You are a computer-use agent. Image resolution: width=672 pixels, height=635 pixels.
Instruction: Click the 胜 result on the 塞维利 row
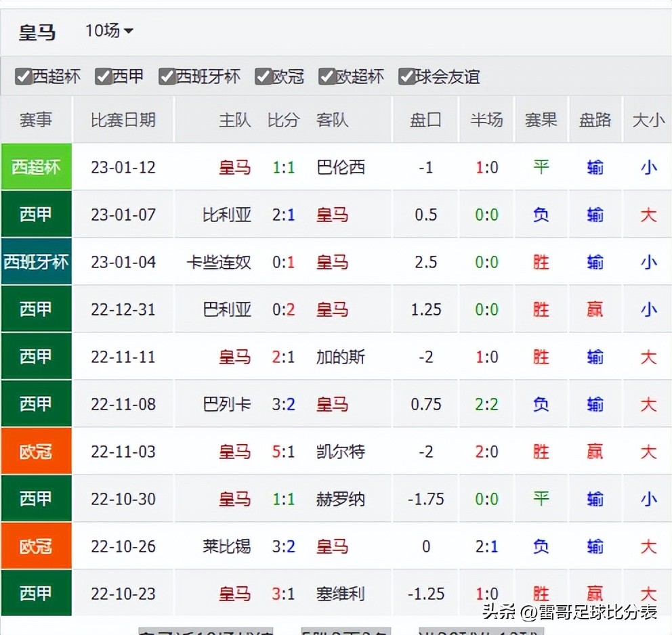pos(540,594)
